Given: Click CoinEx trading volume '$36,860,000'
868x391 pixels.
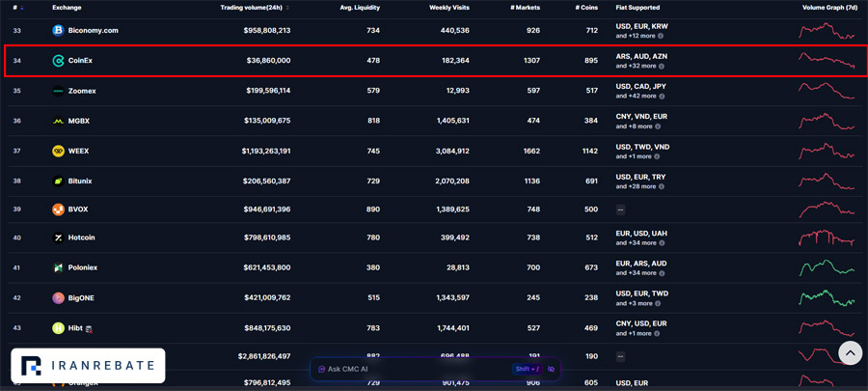Looking at the screenshot, I should pyautogui.click(x=268, y=61).
